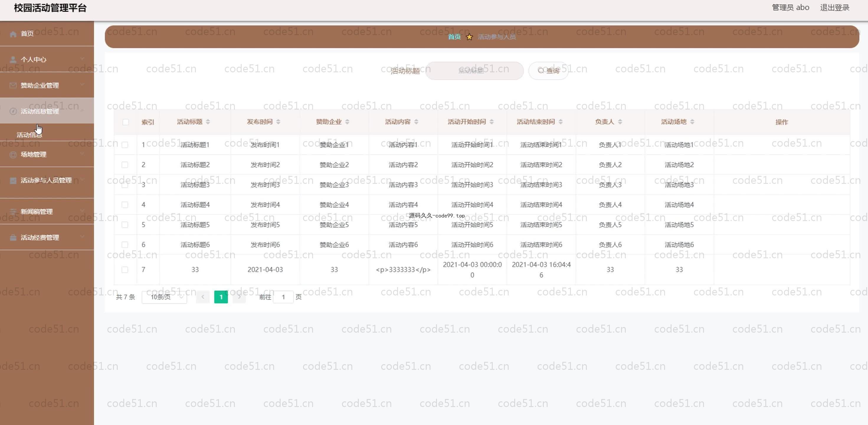Focus the 前往 page number input
This screenshot has width=868, height=425.
pos(283,297)
